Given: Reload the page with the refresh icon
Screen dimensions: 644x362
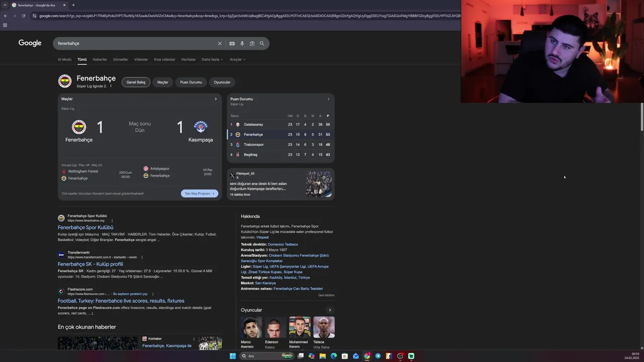Looking at the screenshot, I should 24,16.
